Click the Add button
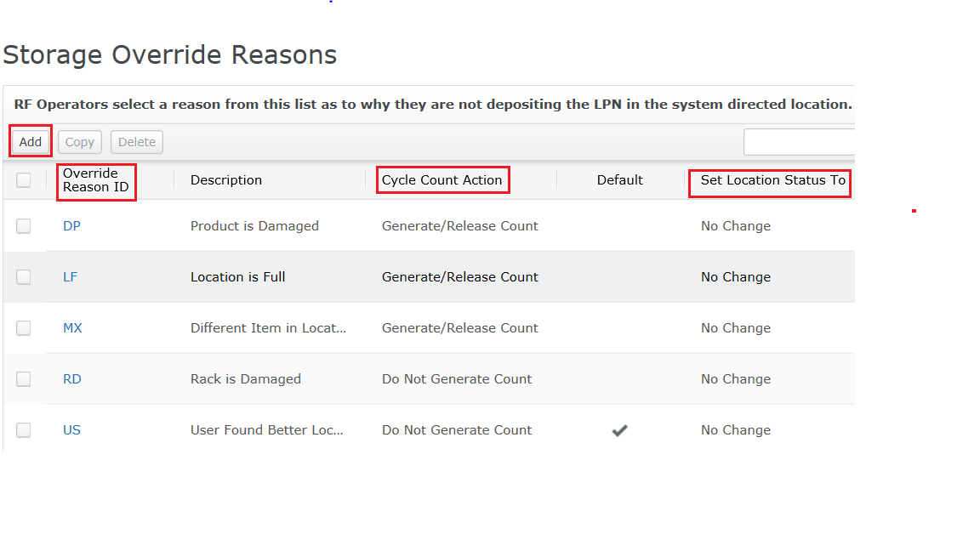 31,142
